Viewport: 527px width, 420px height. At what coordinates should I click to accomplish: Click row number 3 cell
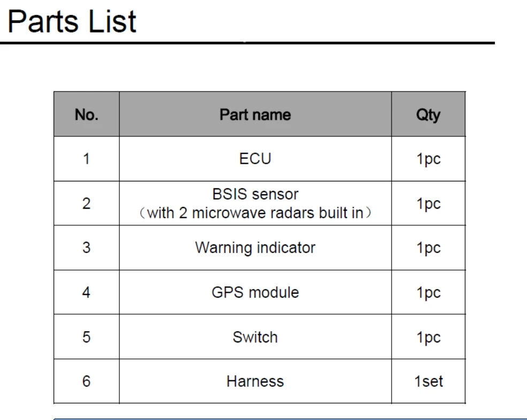click(86, 248)
